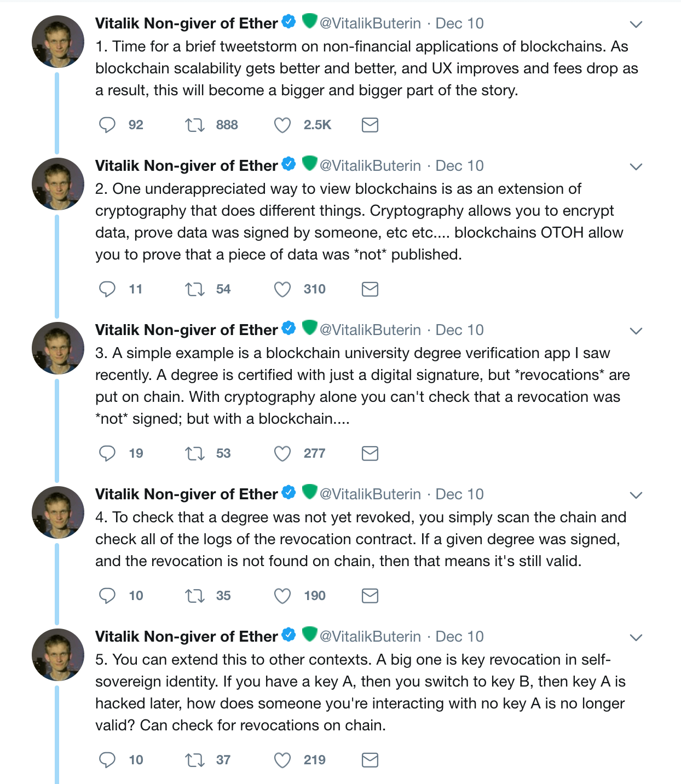Open the profile picture next to tweet 5
This screenshot has width=681, height=784.
(58, 655)
